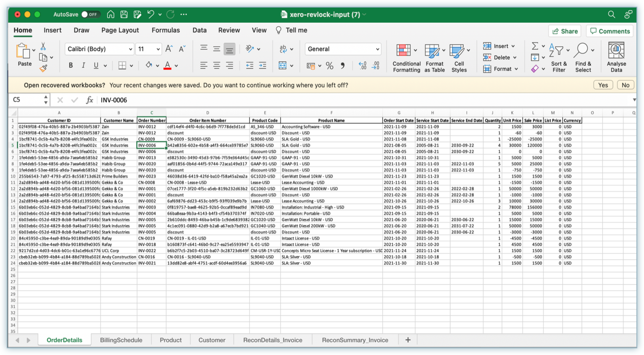Open the BillingSchedule sheet tab

121,340
